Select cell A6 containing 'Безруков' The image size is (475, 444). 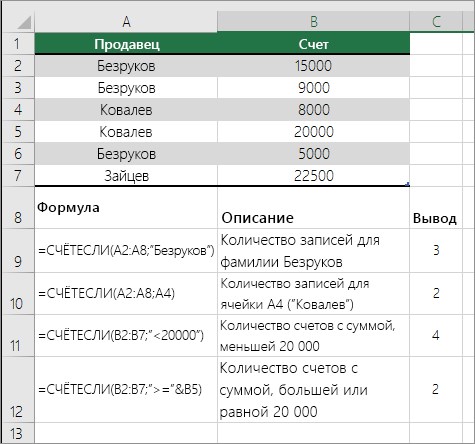(x=126, y=154)
